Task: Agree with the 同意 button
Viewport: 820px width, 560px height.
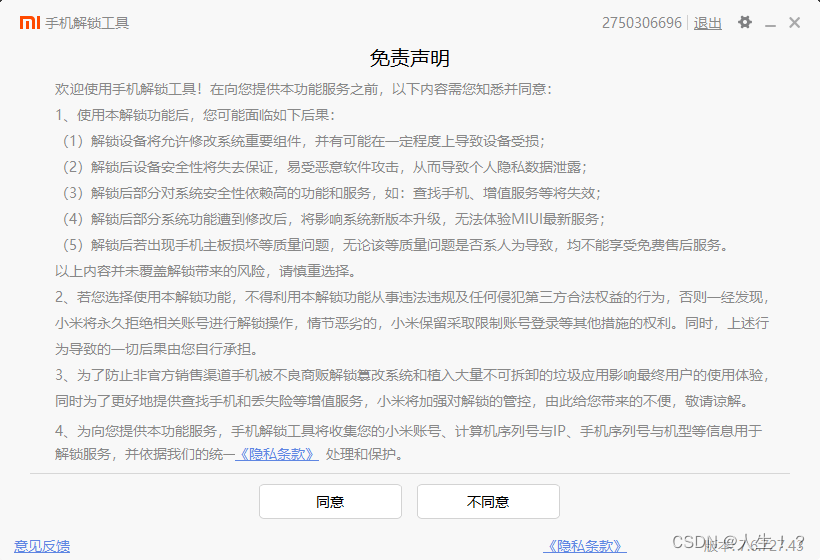Action: (330, 501)
